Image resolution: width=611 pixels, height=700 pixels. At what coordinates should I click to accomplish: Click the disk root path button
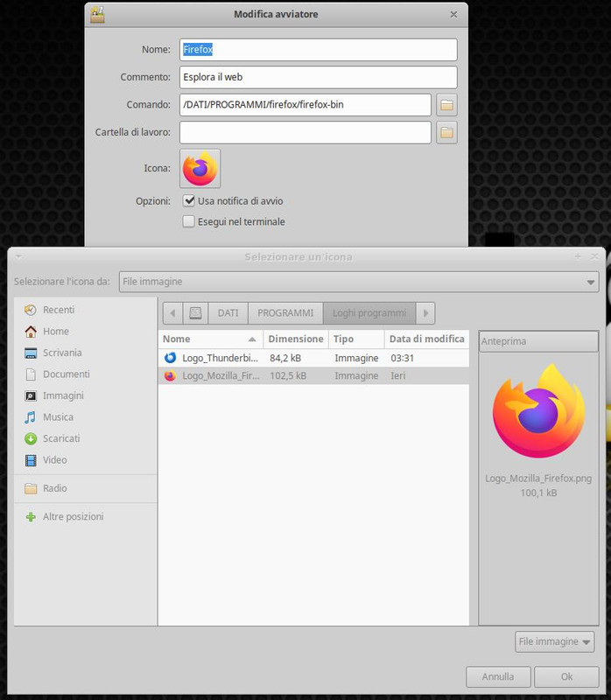point(195,313)
